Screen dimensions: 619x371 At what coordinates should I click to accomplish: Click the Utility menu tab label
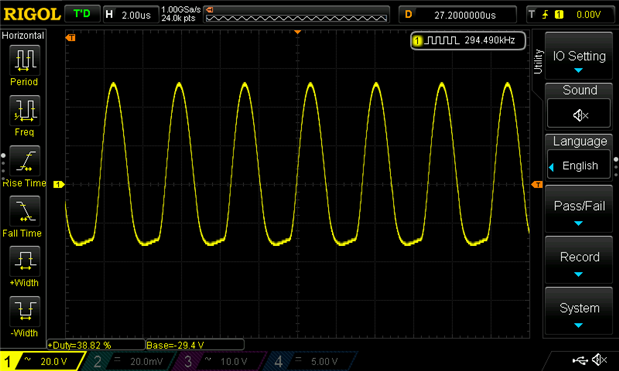(538, 61)
